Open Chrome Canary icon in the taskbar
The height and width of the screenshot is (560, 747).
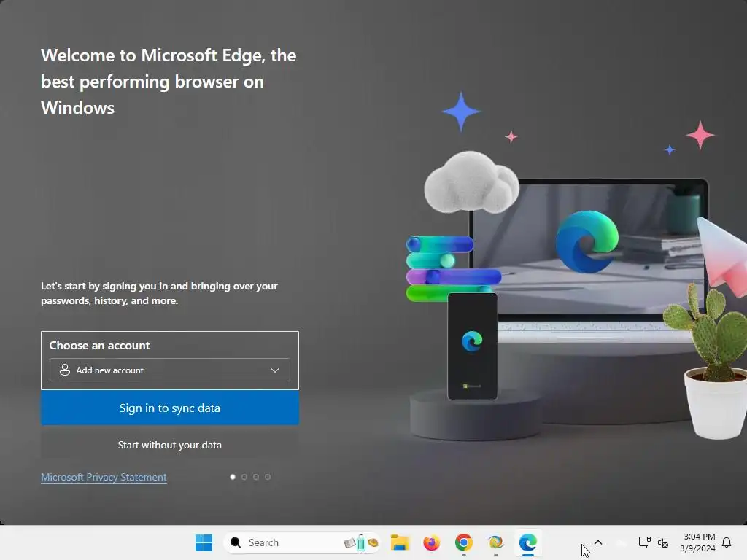(495, 542)
